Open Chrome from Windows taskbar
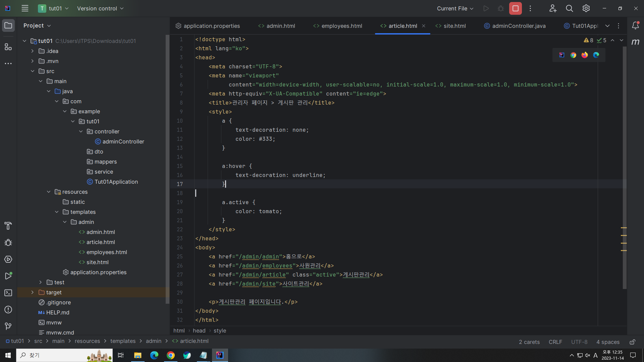 coord(171,355)
